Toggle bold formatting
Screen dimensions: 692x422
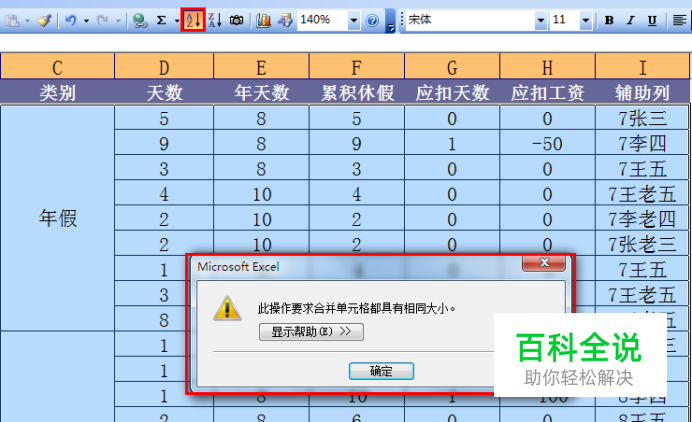(x=609, y=20)
